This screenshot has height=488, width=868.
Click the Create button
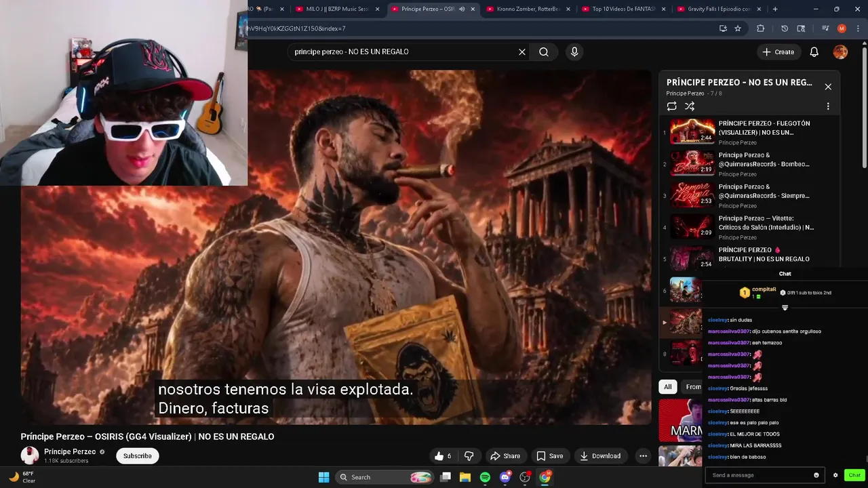pyautogui.click(x=778, y=52)
